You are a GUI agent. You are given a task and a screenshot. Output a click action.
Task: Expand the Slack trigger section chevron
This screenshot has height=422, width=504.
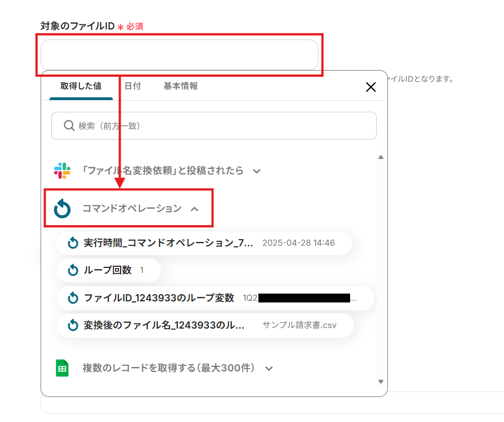[x=257, y=171]
